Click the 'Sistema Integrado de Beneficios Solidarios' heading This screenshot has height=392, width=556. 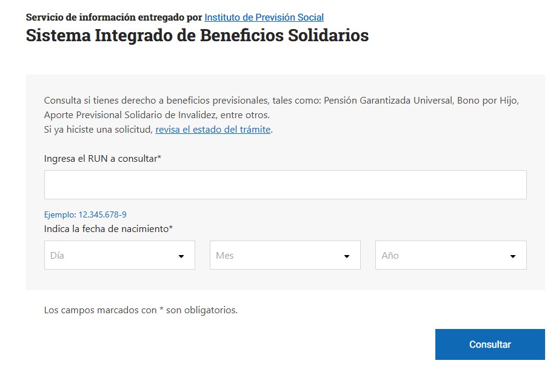197,35
